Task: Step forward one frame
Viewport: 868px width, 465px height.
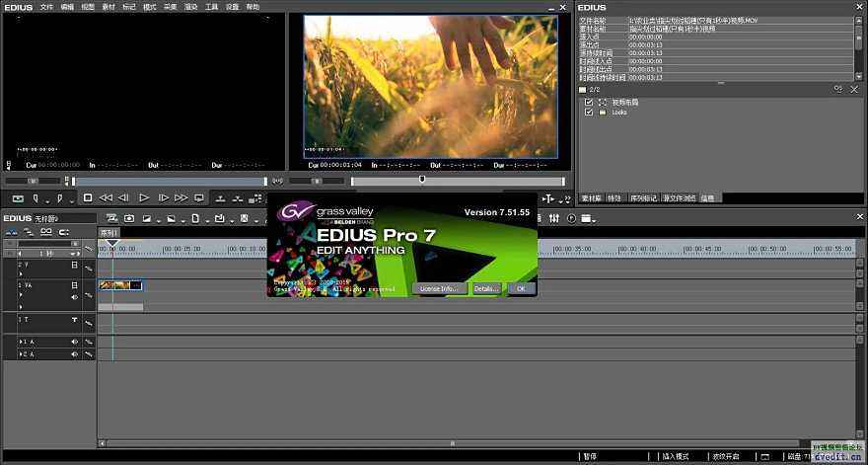Action: (x=164, y=197)
